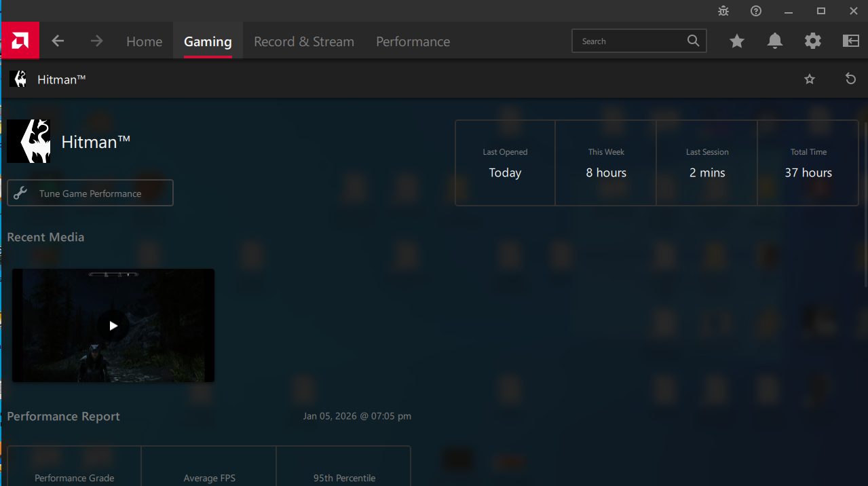Click the reset arrow icon for Hitman
The width and height of the screenshot is (868, 486).
850,79
